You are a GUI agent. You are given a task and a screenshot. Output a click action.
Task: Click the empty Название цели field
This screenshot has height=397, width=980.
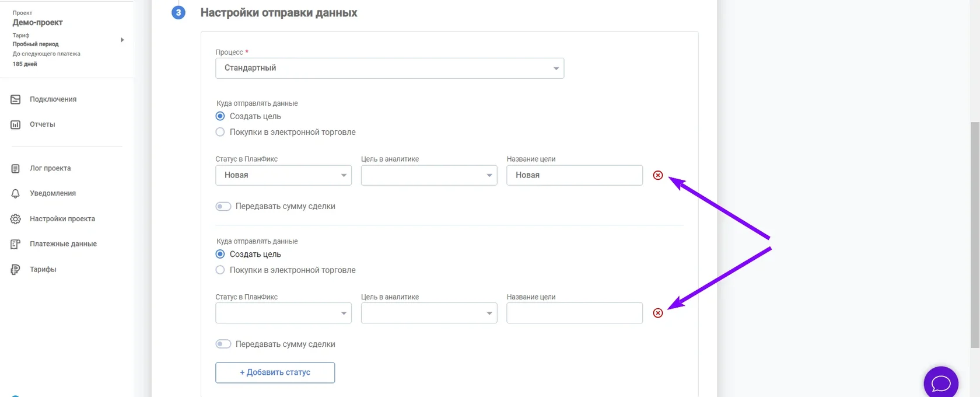[x=575, y=313]
